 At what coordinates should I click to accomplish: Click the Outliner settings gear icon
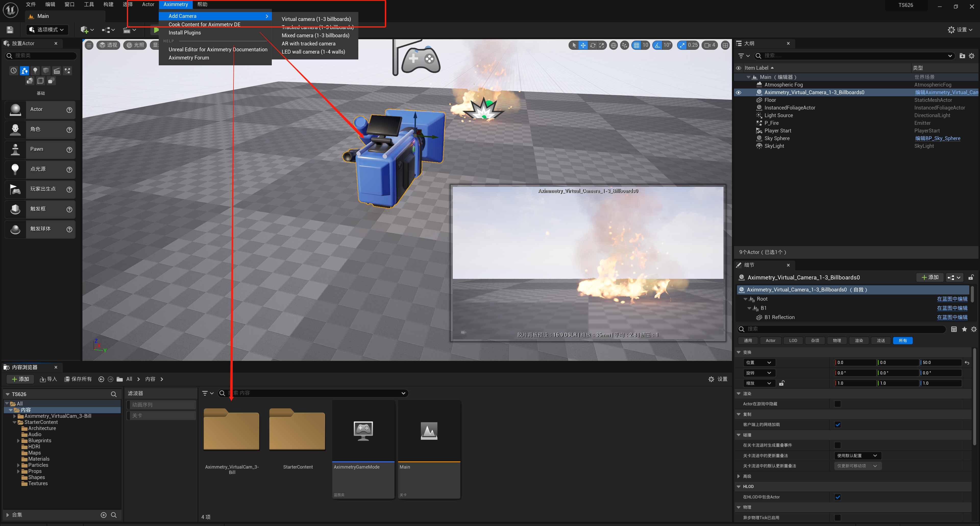click(971, 56)
